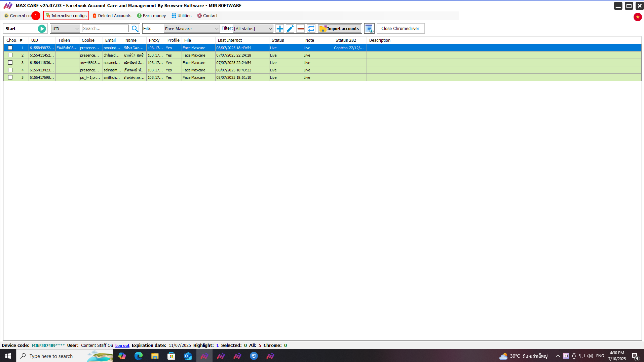Open the Deleted Accounts menu
The height and width of the screenshot is (362, 644).
click(112, 16)
